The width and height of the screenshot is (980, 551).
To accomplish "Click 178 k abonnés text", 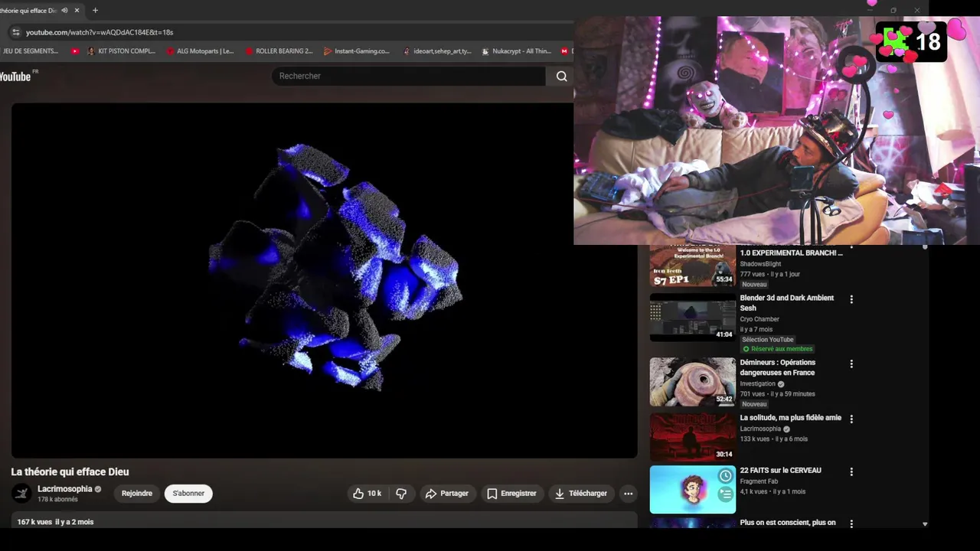I will (x=58, y=500).
